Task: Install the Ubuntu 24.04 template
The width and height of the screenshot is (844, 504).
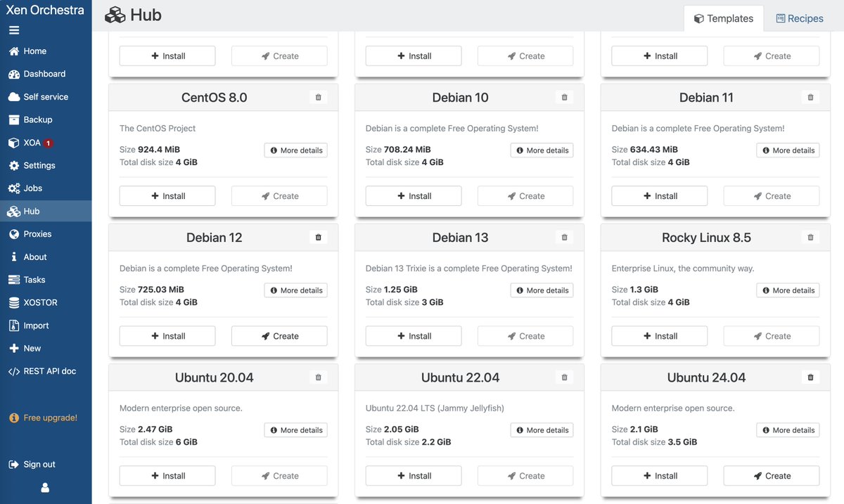Action: click(660, 476)
